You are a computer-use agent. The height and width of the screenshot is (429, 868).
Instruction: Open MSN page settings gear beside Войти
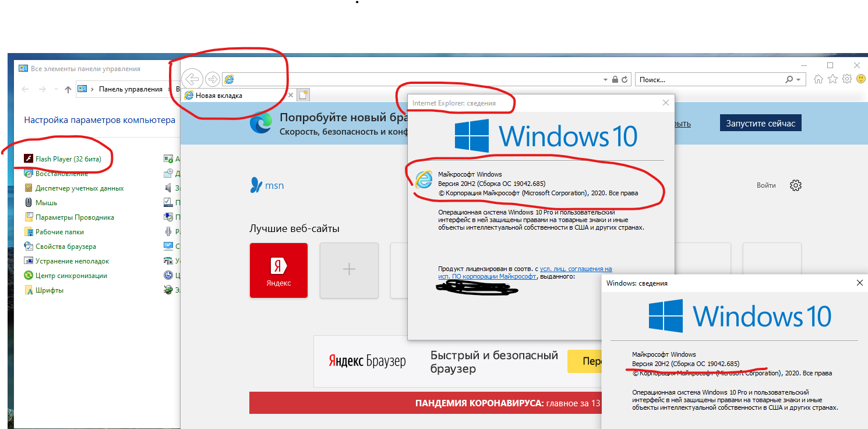pos(796,185)
